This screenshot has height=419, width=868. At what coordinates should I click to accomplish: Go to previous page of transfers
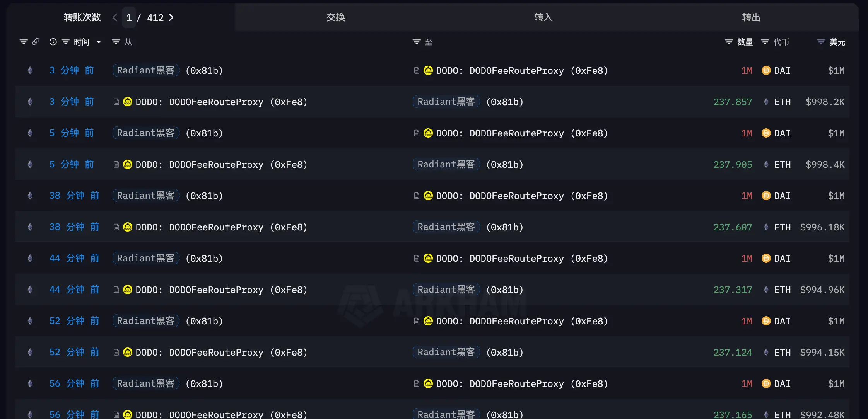coord(115,17)
